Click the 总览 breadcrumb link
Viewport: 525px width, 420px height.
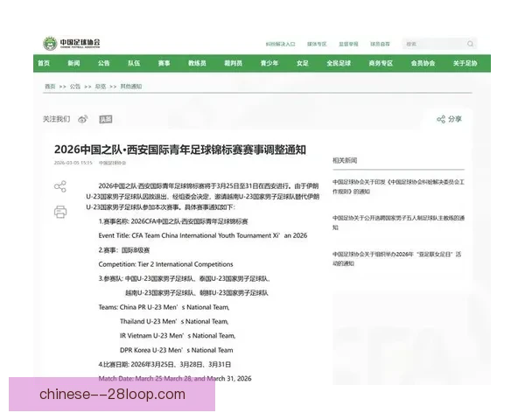point(101,87)
